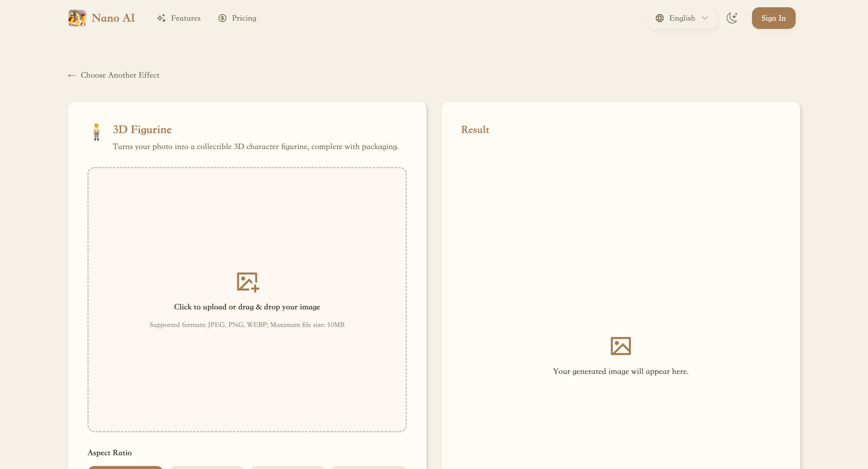
Task: Click the Features sparkle icon
Action: [x=162, y=18]
